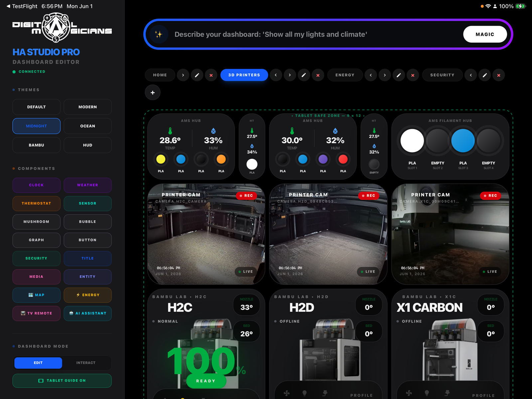Click the pencil edit icon beside HOME tab
The height and width of the screenshot is (399, 532).
pos(197,75)
